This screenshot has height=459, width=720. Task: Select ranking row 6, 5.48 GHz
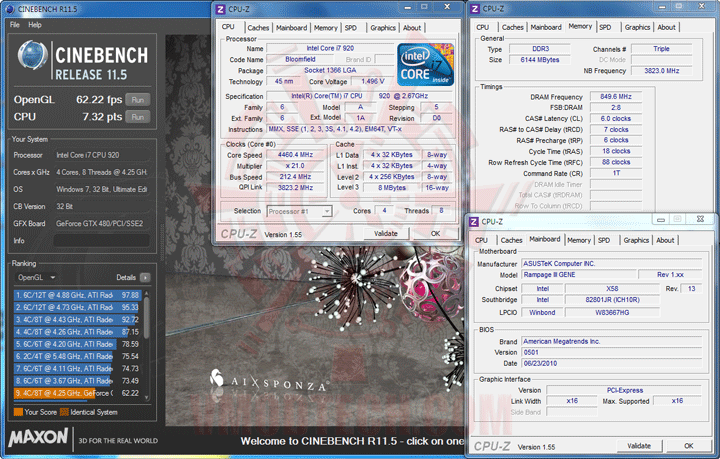(77, 356)
